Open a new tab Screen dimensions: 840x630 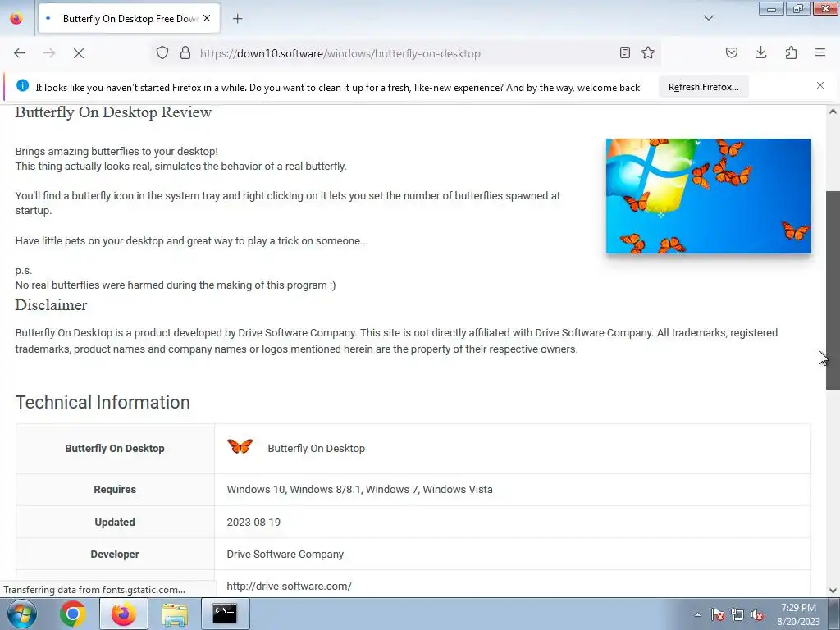pyautogui.click(x=237, y=19)
